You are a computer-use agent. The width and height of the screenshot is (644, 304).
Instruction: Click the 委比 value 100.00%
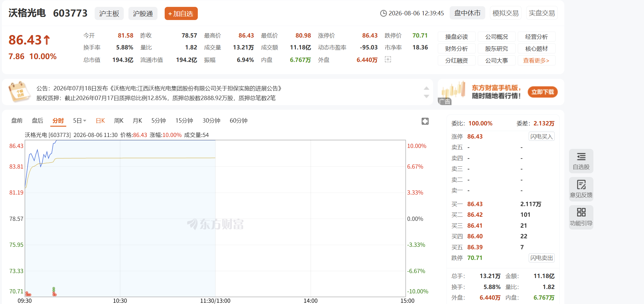point(480,124)
